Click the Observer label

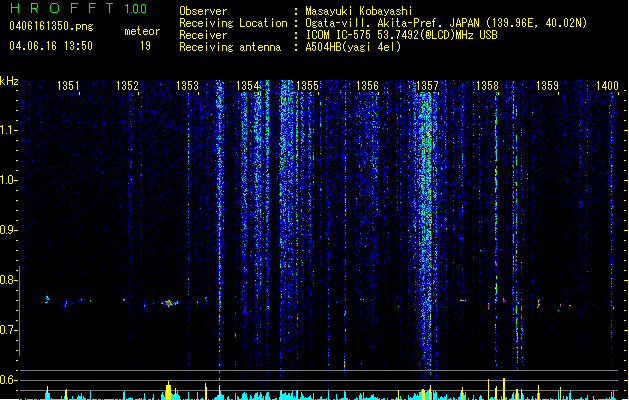coord(203,11)
